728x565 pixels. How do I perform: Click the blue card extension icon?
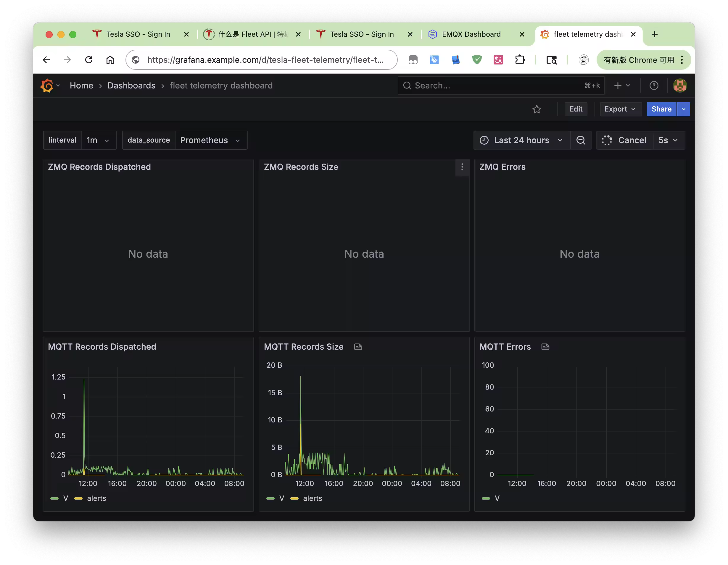(456, 60)
